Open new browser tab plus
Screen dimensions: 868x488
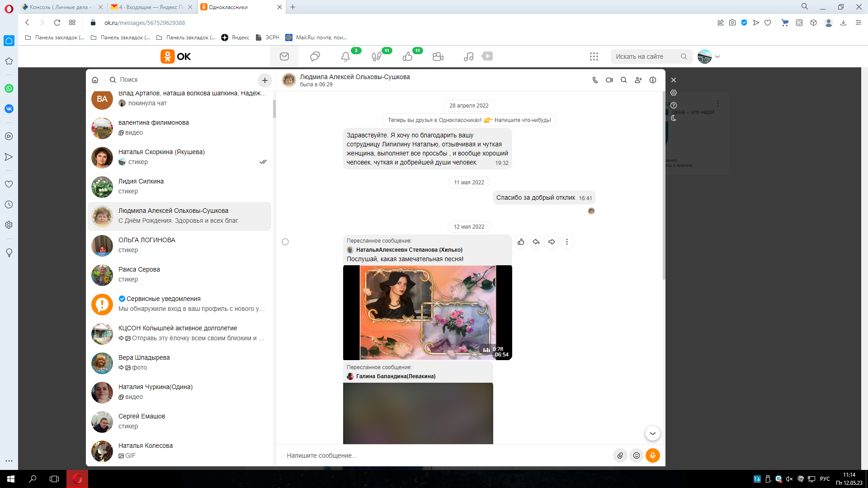coord(292,7)
